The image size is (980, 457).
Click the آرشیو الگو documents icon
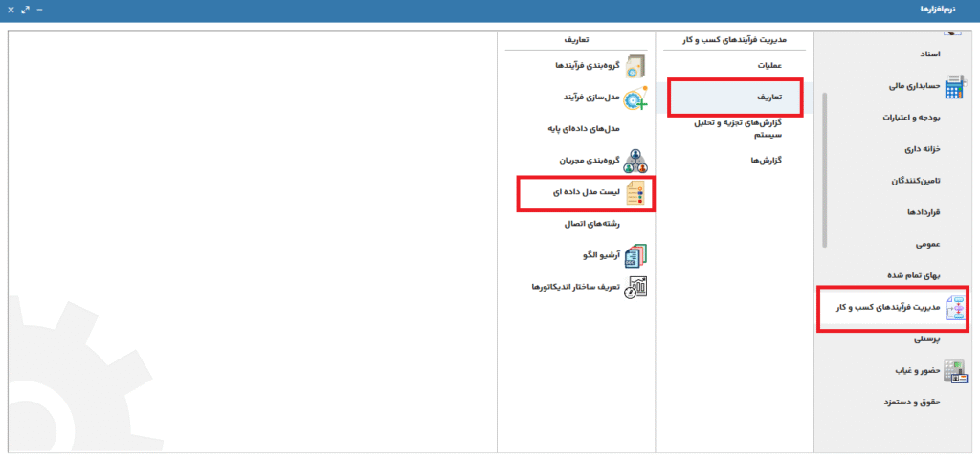635,255
